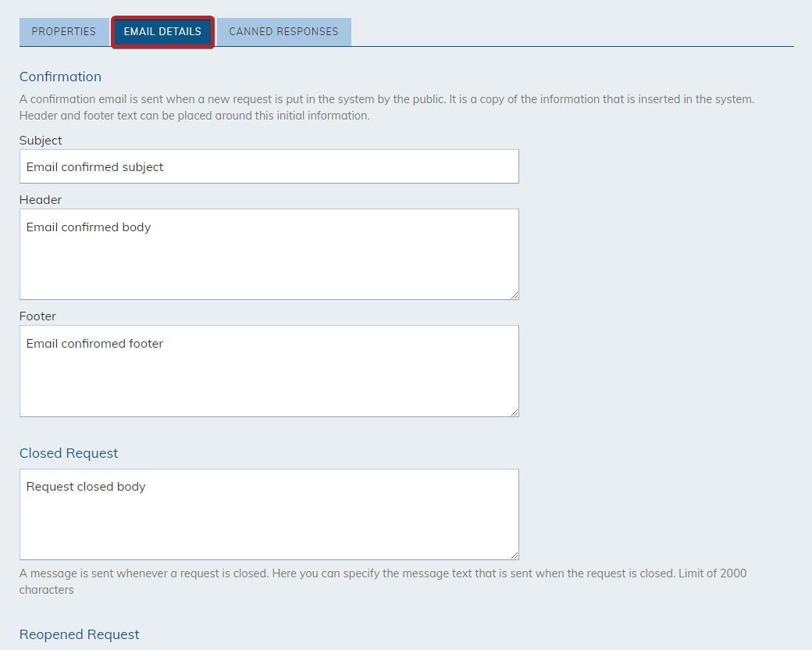Image resolution: width=812 pixels, height=650 pixels.
Task: Click the Closed Request body text area
Action: coord(269,514)
